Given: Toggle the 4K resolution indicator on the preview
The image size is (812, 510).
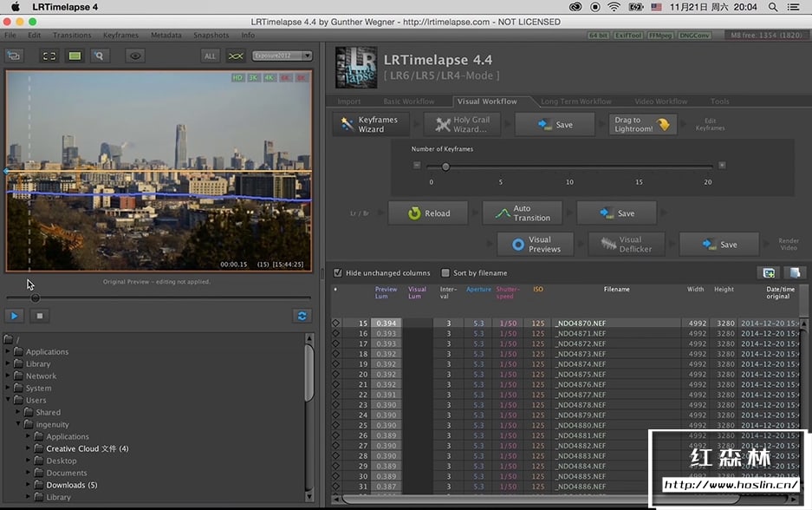Looking at the screenshot, I should tap(269, 78).
